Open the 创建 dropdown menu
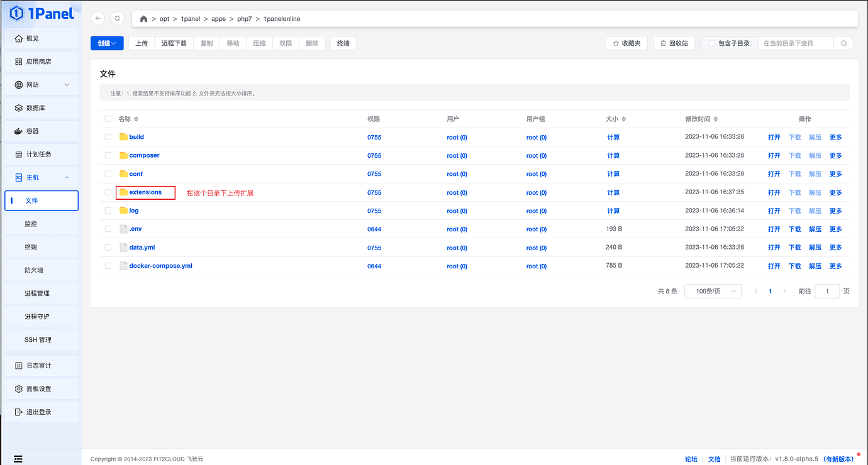The height and width of the screenshot is (465, 868). coord(107,43)
